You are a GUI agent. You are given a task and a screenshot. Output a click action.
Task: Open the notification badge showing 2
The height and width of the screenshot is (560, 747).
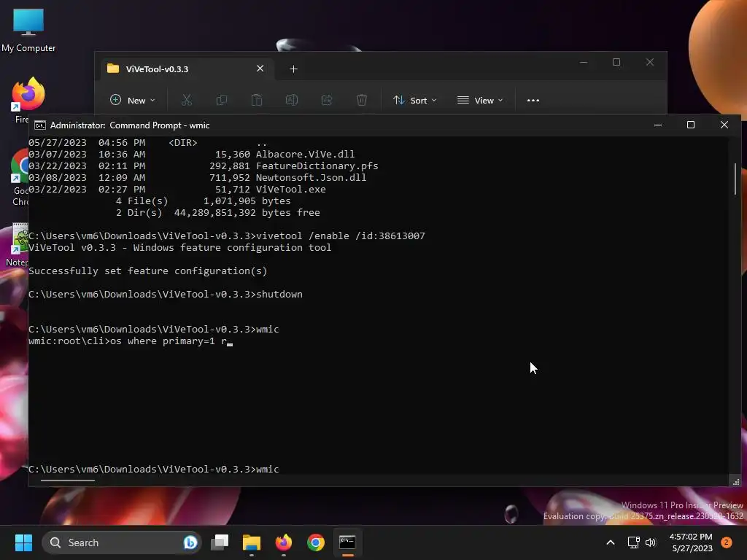click(x=727, y=542)
